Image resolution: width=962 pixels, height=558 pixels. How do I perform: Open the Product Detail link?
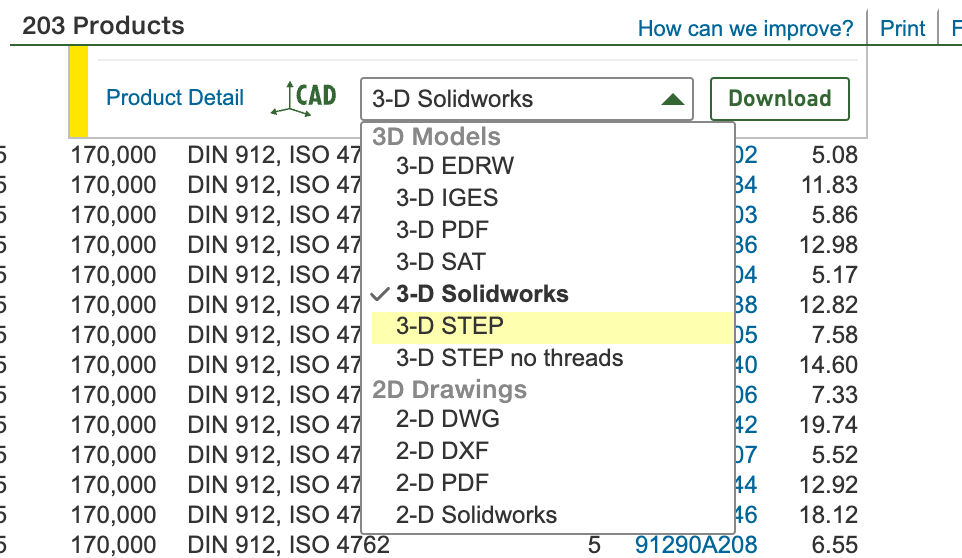[175, 98]
